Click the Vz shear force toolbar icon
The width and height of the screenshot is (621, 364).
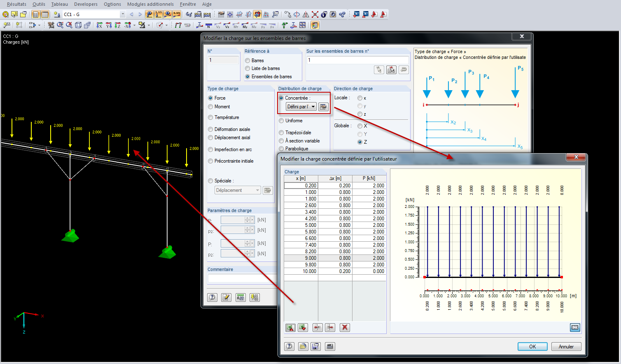227,25
